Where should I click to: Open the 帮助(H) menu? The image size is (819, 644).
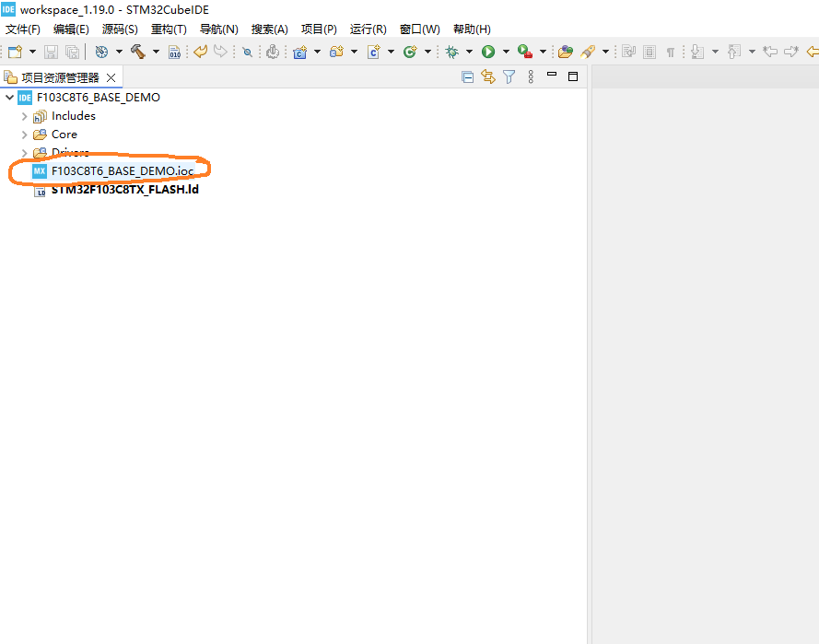coord(472,29)
